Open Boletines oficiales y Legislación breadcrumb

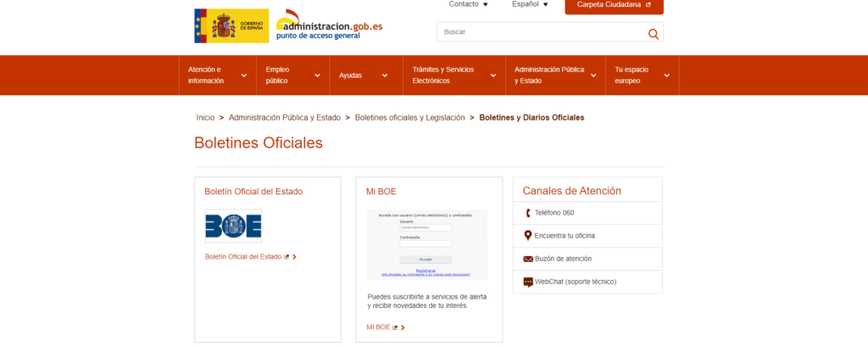(409, 118)
